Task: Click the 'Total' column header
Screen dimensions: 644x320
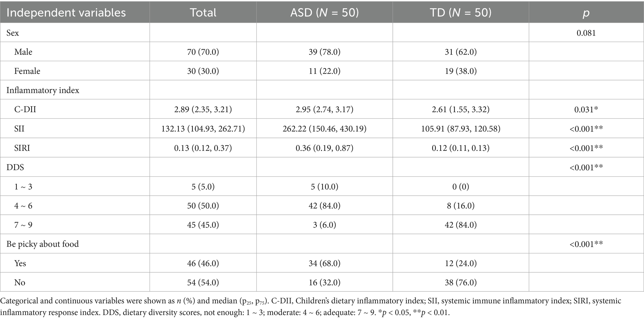Action: [x=203, y=13]
